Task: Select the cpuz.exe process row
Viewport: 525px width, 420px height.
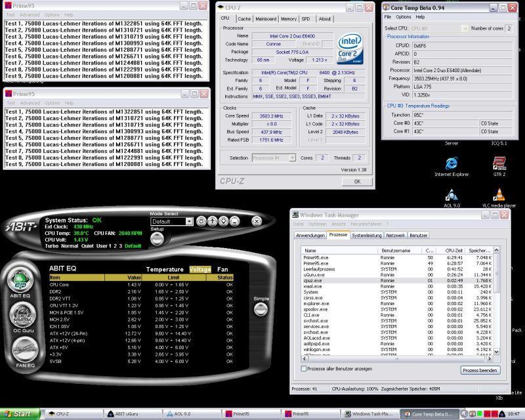Action: (x=397, y=281)
